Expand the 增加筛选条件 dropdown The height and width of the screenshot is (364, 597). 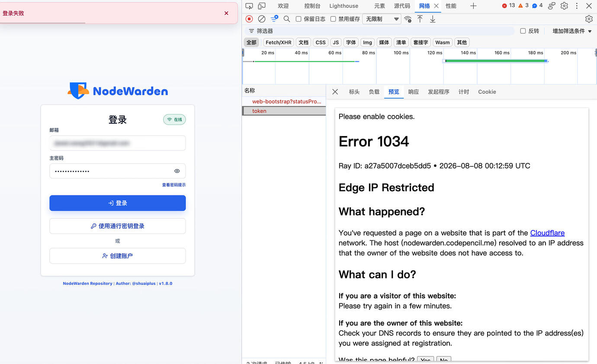pyautogui.click(x=572, y=31)
